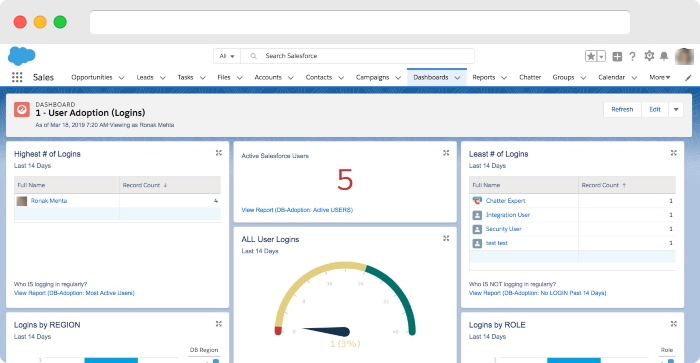Open the favorites list dropdown arrow

[x=601, y=56]
